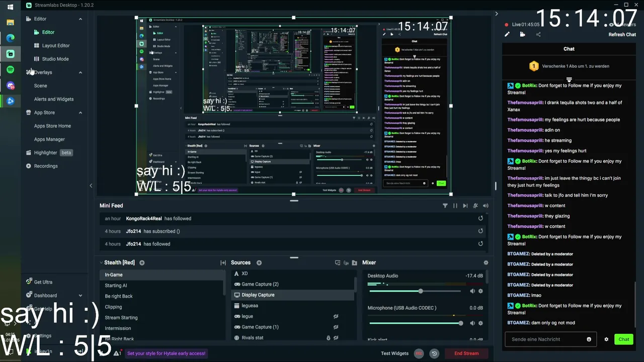Image resolution: width=644 pixels, height=362 pixels.
Task: Open the Windows Start menu
Action: tap(11, 7)
